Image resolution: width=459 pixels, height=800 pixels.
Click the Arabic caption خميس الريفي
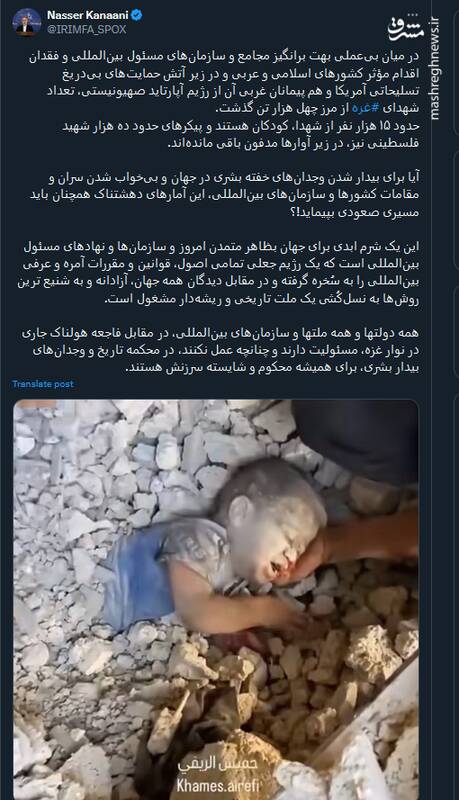pyautogui.click(x=217, y=765)
